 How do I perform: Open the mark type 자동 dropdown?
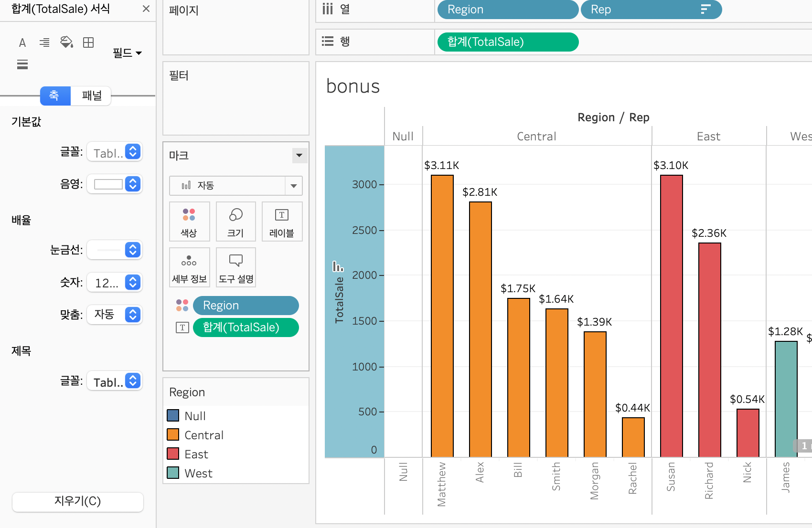click(236, 186)
